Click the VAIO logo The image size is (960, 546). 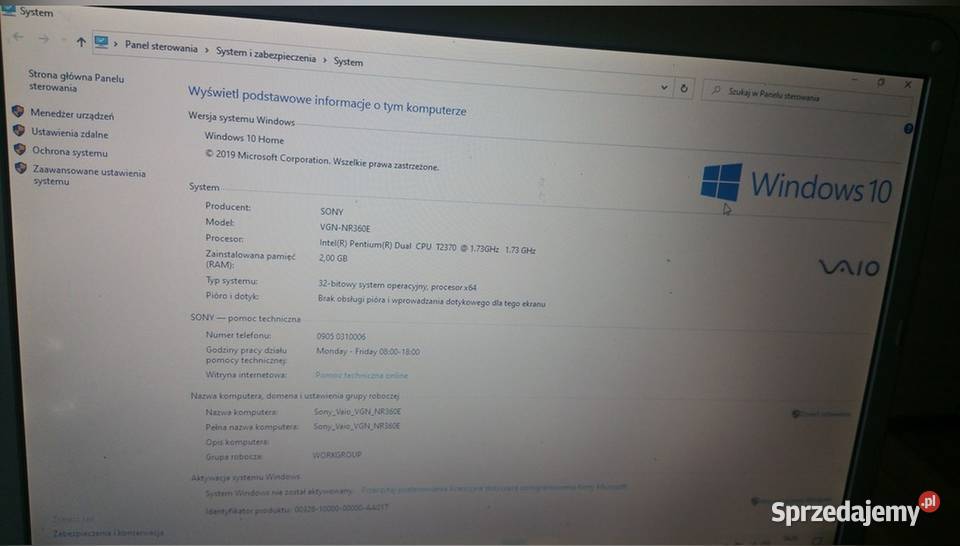tap(849, 267)
